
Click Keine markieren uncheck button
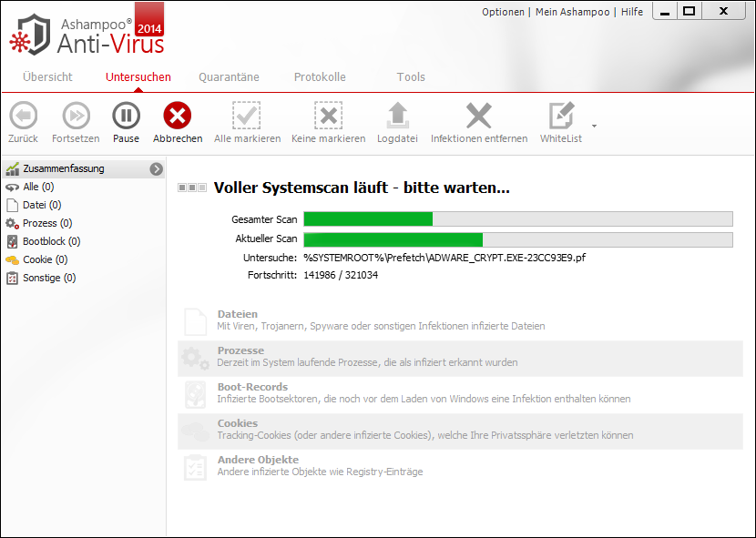click(x=328, y=116)
